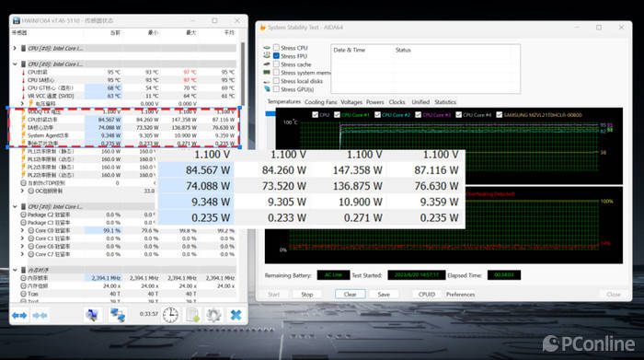644x360 pixels.
Task: Switch to the Statistics tab
Action: [445, 102]
